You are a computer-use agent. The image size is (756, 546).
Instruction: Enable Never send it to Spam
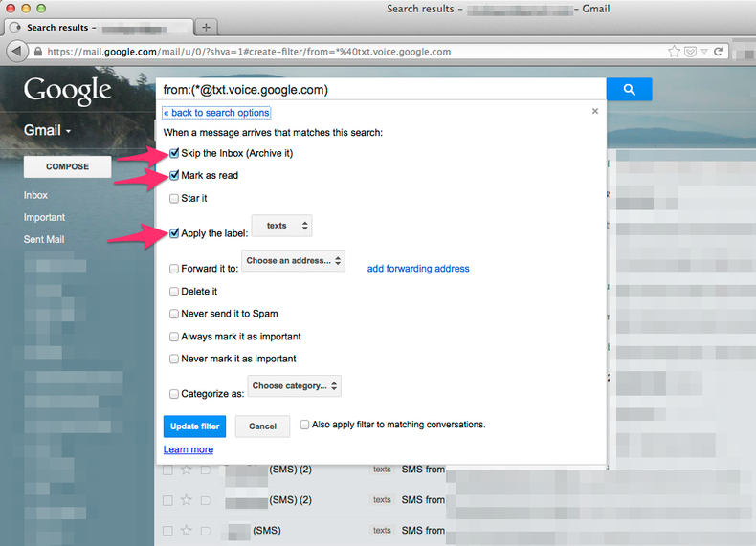click(174, 314)
